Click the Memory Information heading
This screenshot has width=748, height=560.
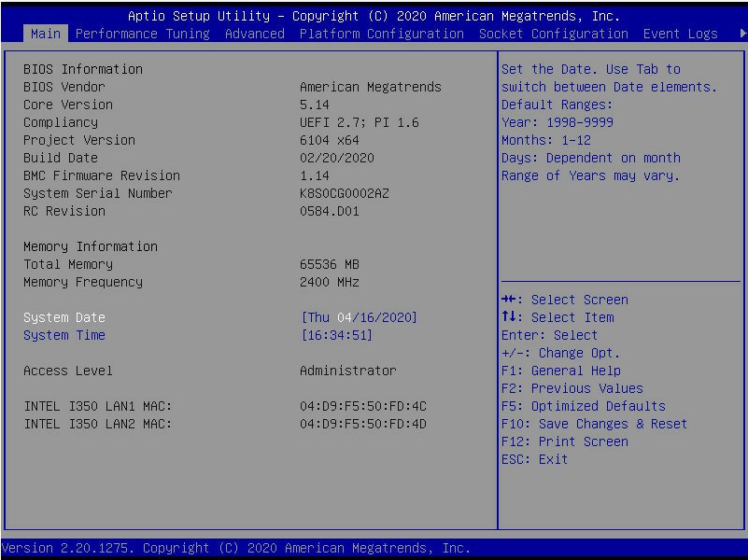coord(91,246)
